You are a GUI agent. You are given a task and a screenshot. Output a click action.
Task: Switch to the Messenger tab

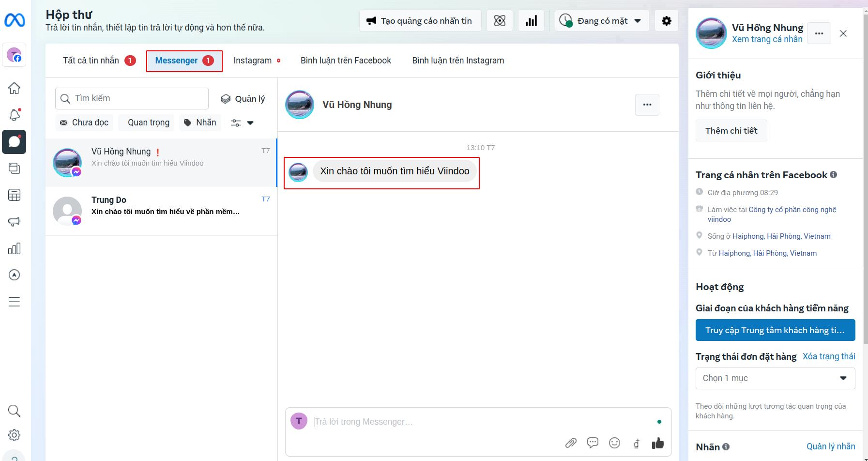[184, 61]
